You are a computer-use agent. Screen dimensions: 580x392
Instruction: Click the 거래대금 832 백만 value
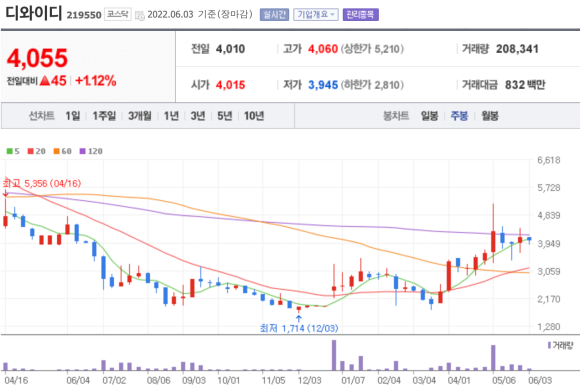point(525,85)
